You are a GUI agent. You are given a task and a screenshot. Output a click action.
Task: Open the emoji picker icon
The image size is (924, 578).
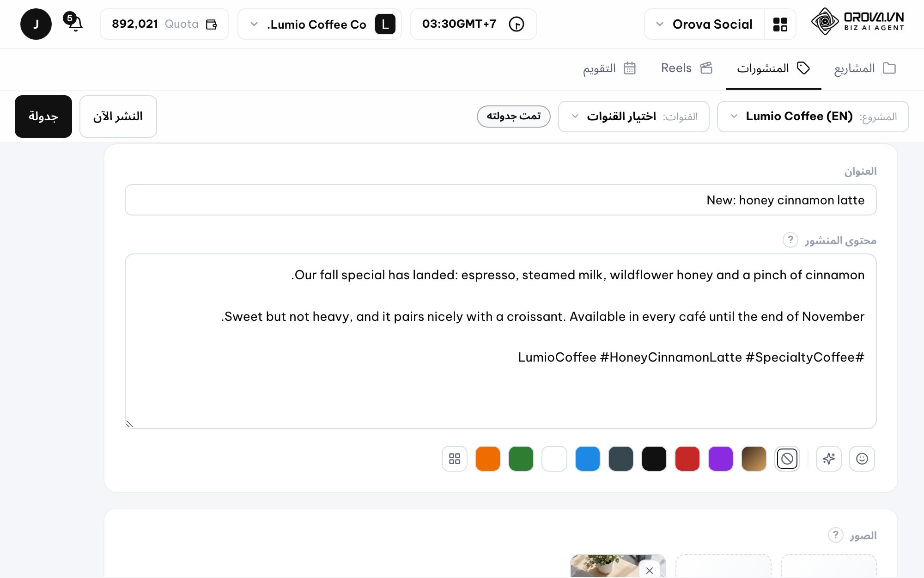862,459
